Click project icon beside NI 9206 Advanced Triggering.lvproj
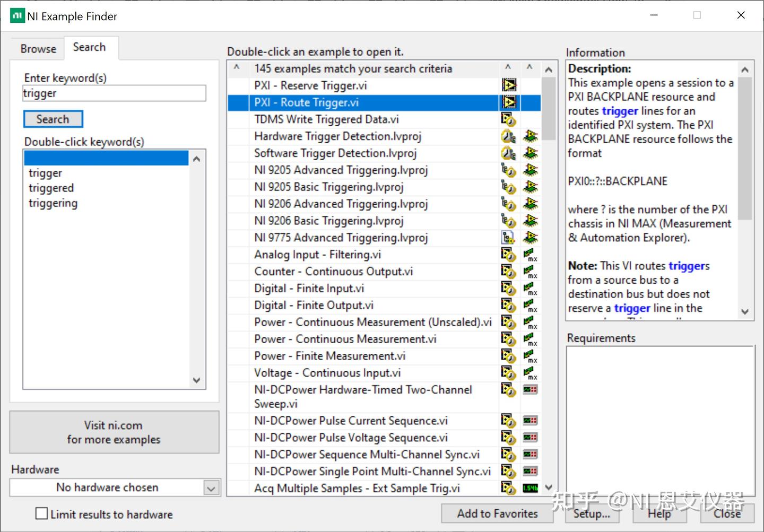 [x=509, y=204]
